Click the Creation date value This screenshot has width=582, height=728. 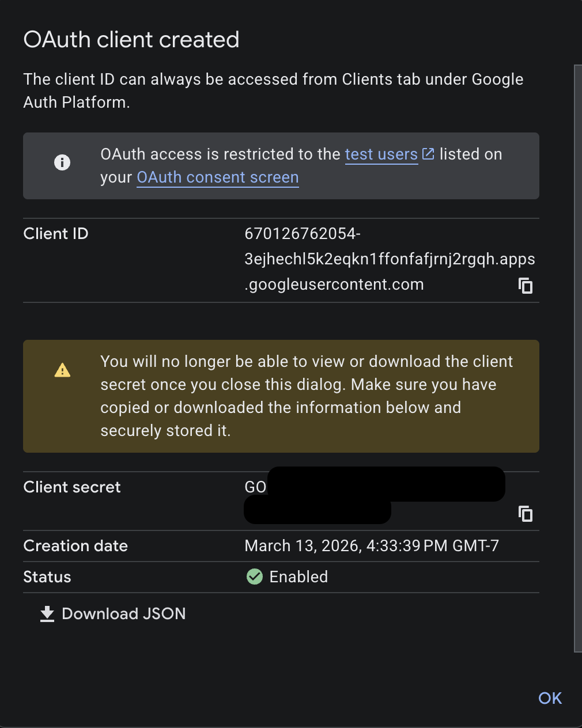[x=372, y=545]
